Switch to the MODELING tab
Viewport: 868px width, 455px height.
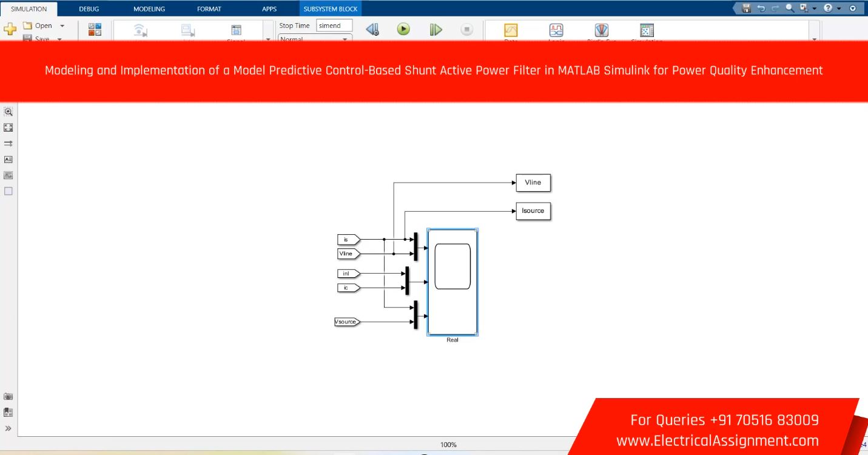(x=149, y=9)
